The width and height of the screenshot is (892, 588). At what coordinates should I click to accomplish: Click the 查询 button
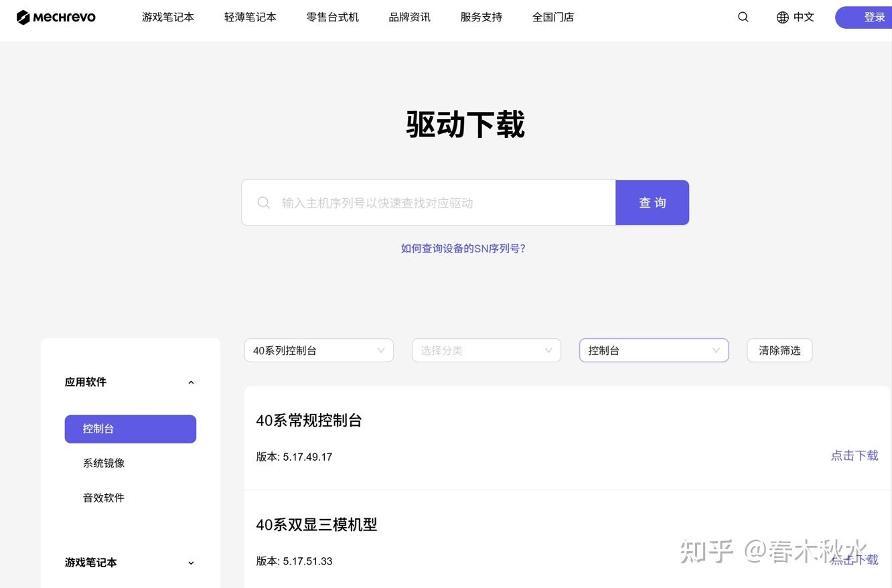tap(652, 202)
